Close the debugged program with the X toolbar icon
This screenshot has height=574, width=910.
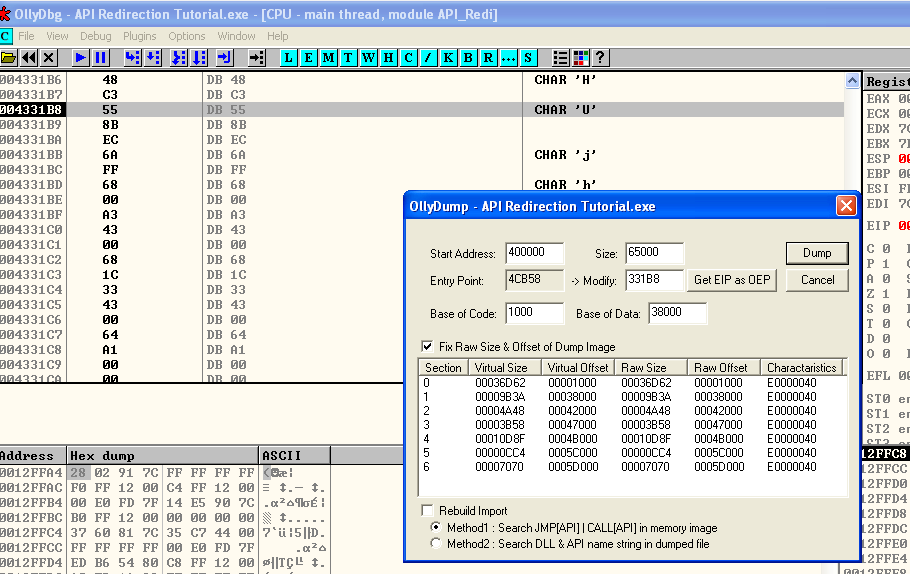pos(48,57)
